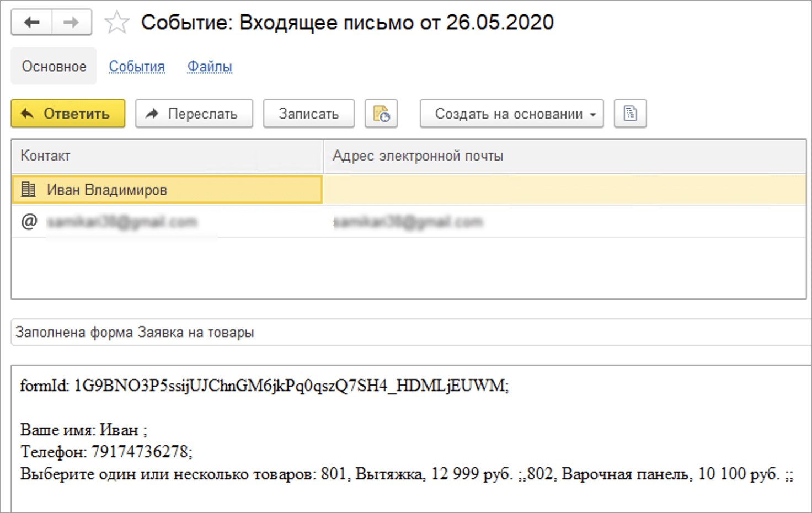Screen dimensions: 812x513
Task: Click the organization icon beside Иван Владимиров
Action: (x=28, y=190)
